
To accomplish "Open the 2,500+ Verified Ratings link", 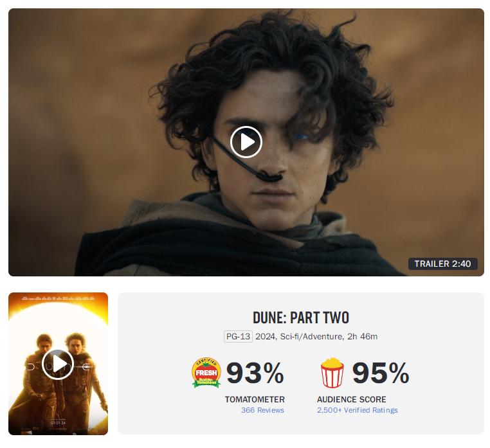I will click(357, 410).
